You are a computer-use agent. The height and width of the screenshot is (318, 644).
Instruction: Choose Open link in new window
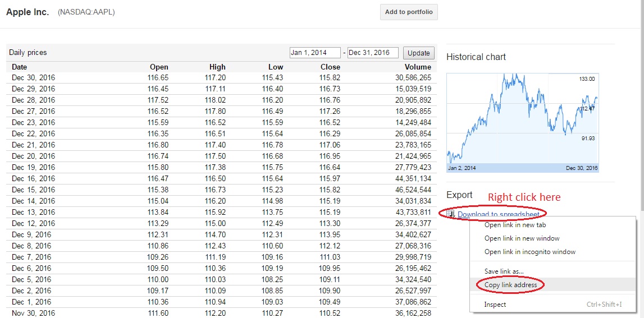522,238
